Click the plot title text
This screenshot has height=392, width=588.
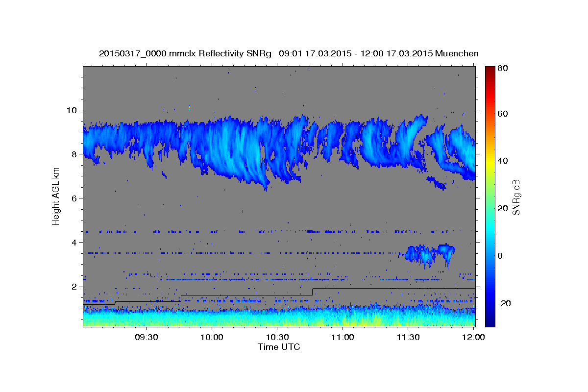pyautogui.click(x=289, y=53)
